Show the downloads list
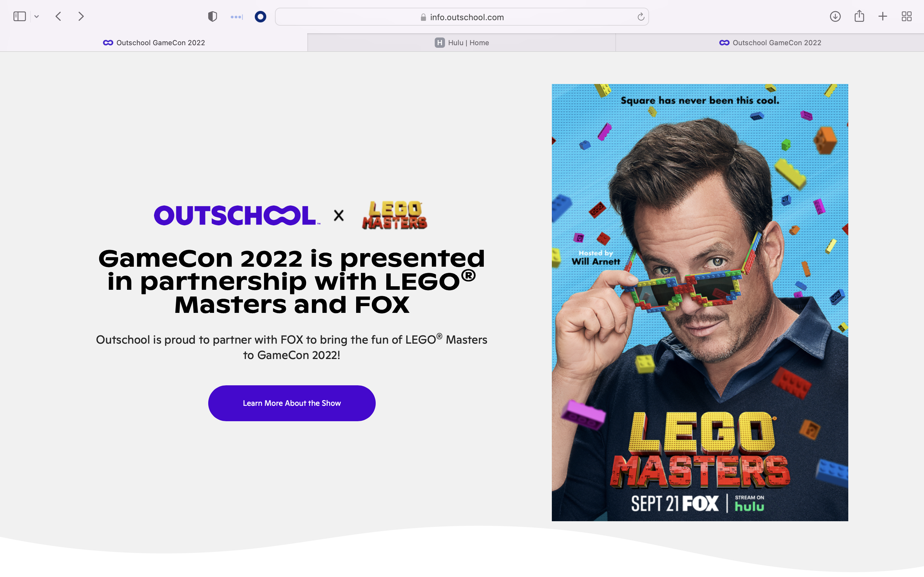The height and width of the screenshot is (577, 924). coord(835,16)
